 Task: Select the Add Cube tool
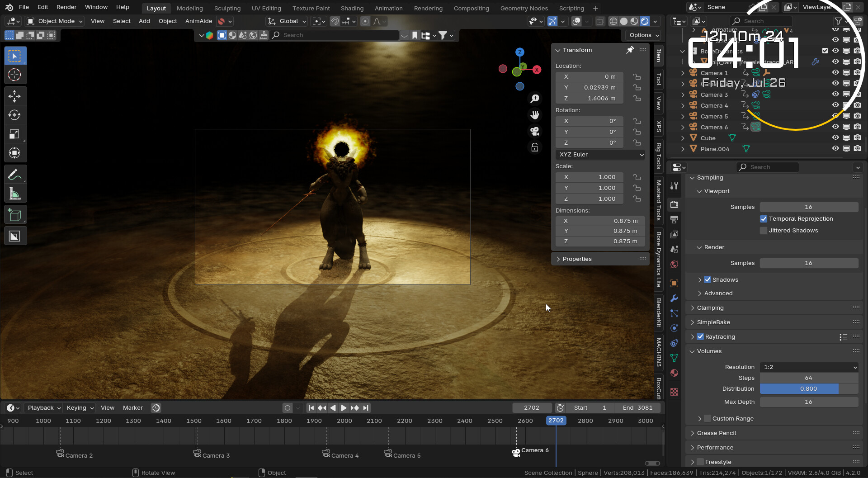pos(15,215)
